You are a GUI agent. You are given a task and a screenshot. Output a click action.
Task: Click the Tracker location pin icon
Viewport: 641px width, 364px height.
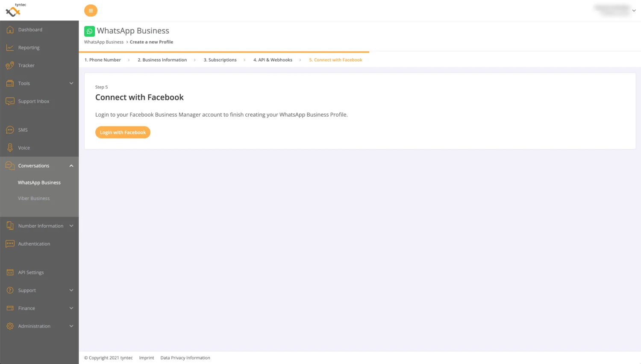point(10,65)
